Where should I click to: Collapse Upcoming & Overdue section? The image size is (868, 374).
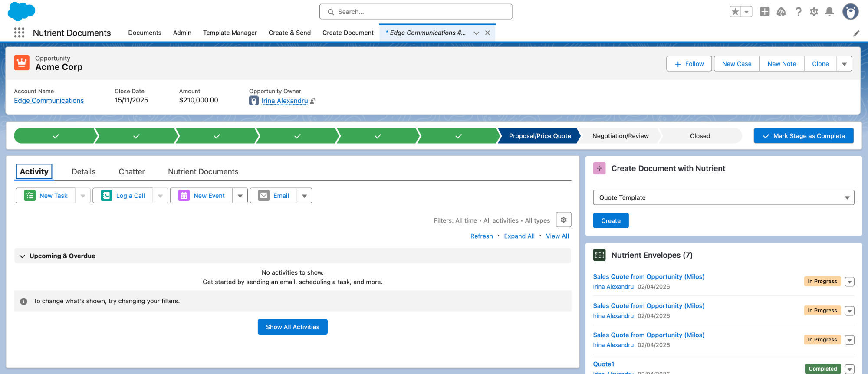(x=22, y=256)
